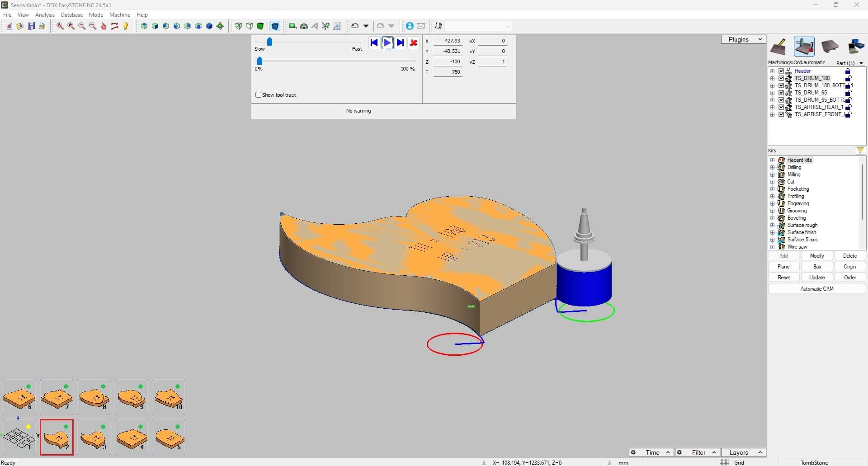Click the envelope mail icon
This screenshot has height=466, width=868.
(421, 26)
